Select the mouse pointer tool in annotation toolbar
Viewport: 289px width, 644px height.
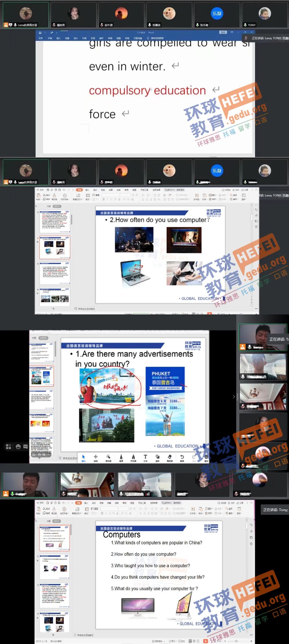click(x=83, y=458)
